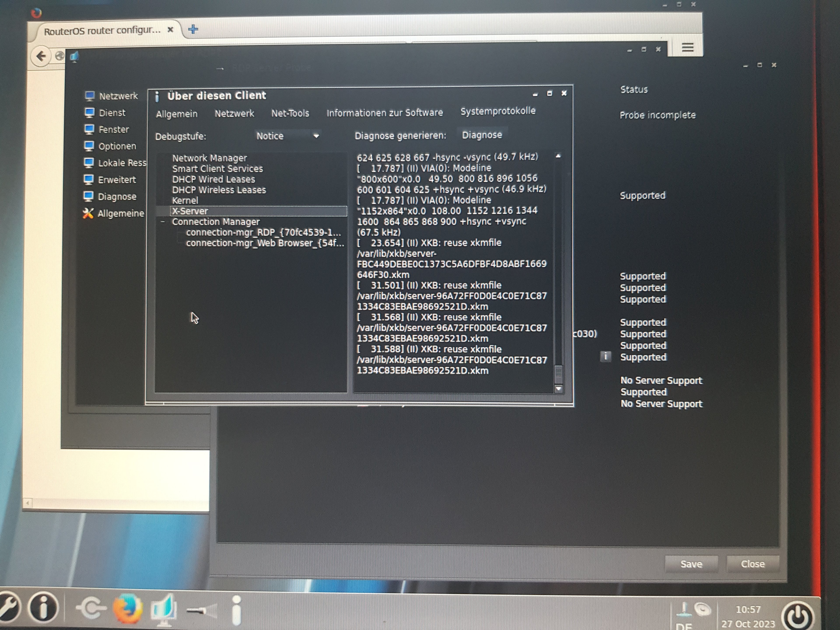
Task: Open the info circle taskbar icon
Action: click(43, 608)
